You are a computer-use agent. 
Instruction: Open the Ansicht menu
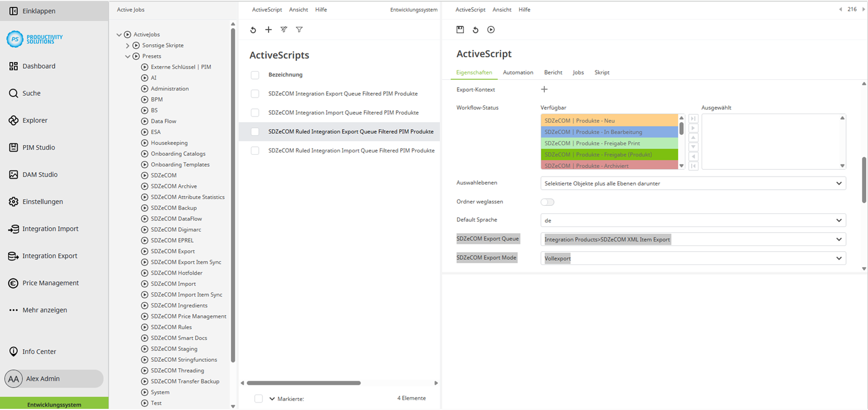299,9
